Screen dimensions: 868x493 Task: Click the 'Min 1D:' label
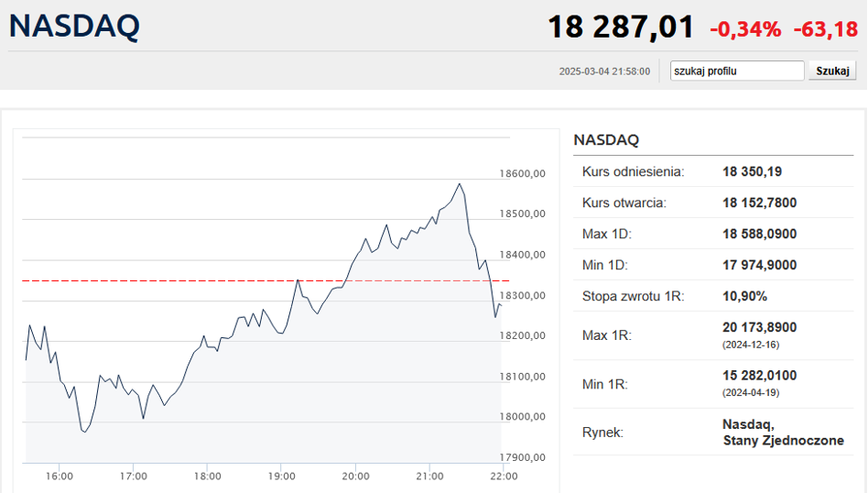tap(605, 265)
